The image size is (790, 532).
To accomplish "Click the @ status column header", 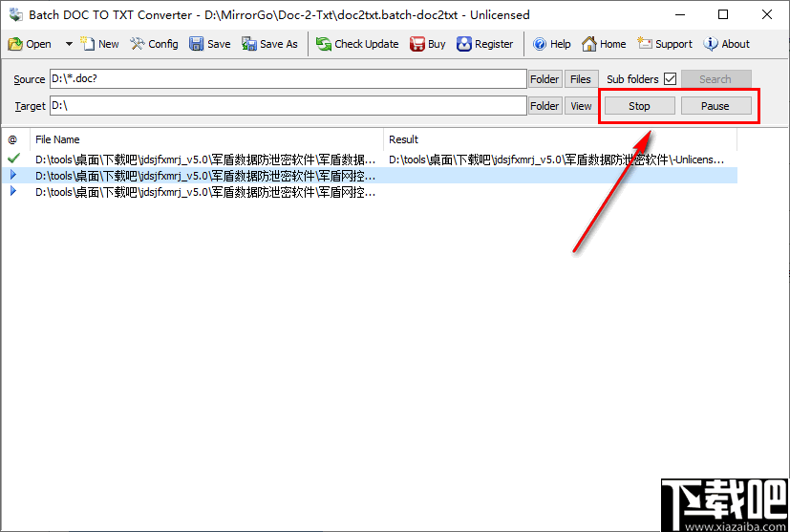I will click(15, 139).
